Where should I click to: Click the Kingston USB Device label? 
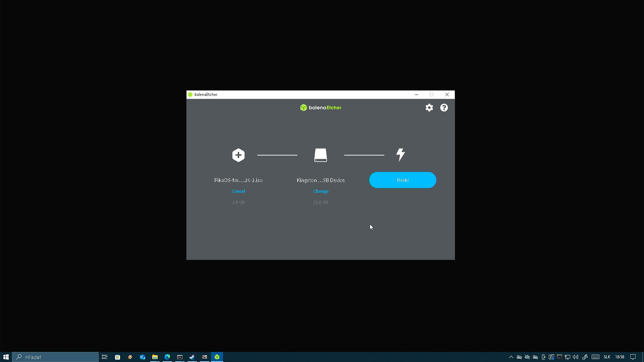coord(320,180)
